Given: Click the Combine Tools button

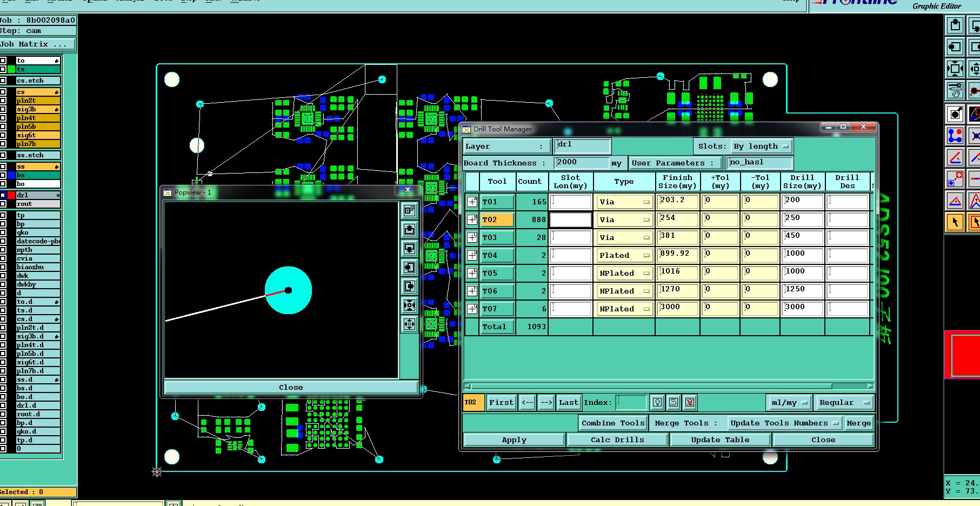Looking at the screenshot, I should pos(613,423).
